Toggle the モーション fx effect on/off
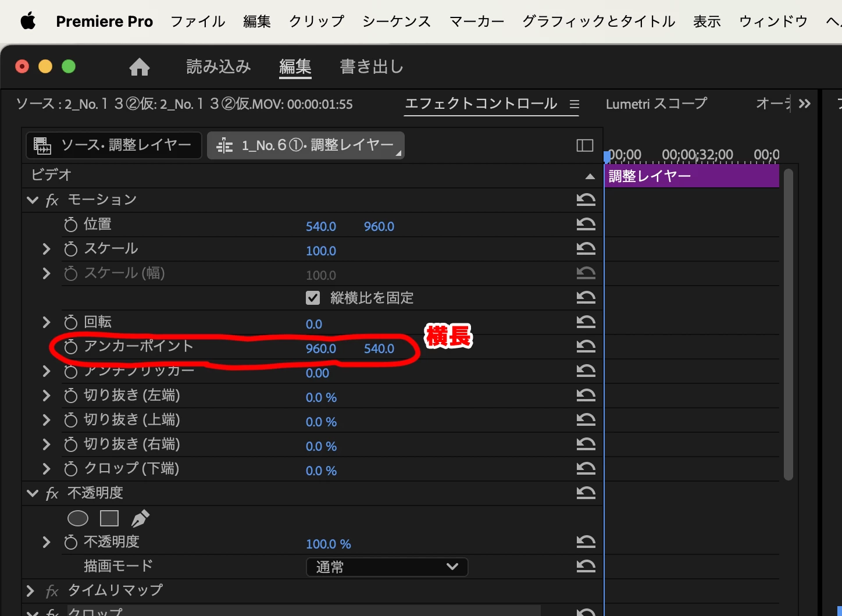Screen dimensions: 842x616 52,201
